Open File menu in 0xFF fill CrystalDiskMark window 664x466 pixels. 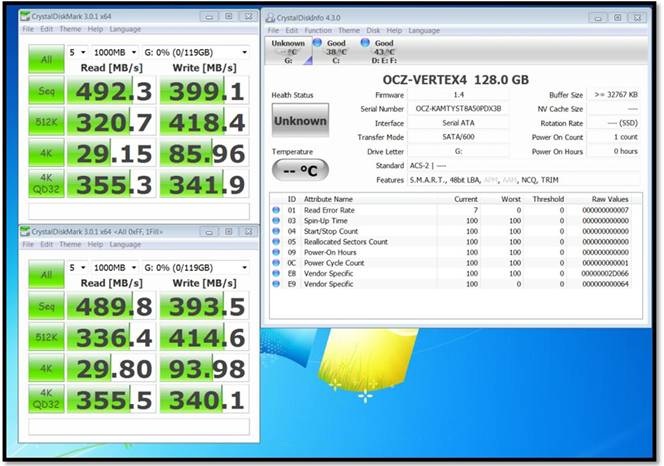(x=28, y=244)
